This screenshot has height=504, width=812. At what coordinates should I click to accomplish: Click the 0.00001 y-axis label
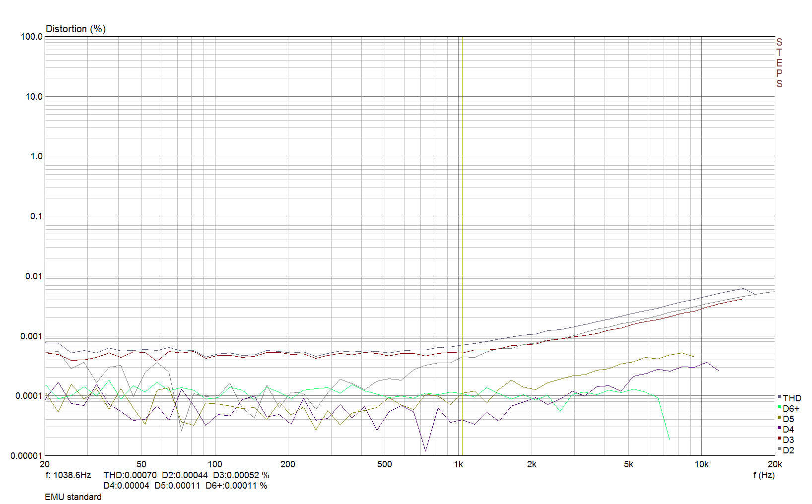click(x=27, y=456)
